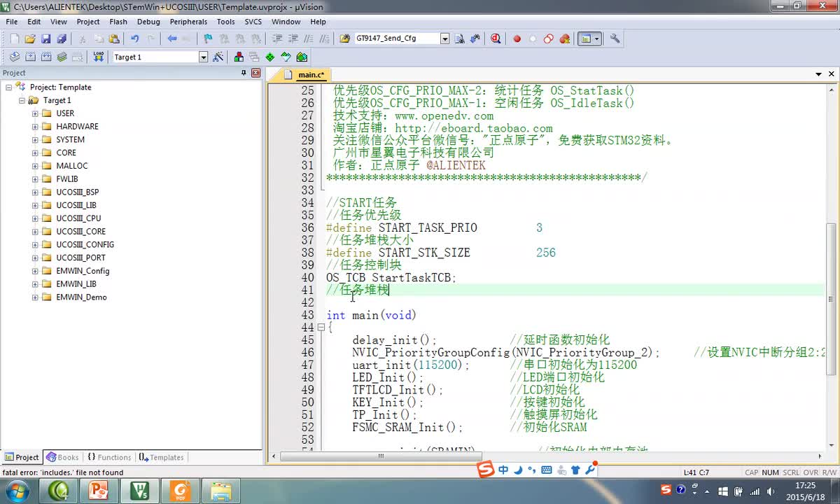This screenshot has height=504, width=840.
Task: Expand the MALLOC group
Action: tap(35, 166)
